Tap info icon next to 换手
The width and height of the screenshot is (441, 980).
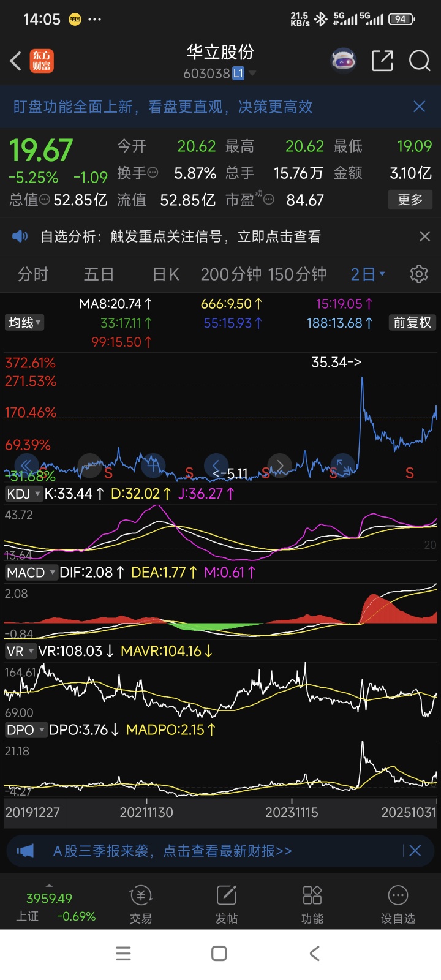click(x=153, y=173)
